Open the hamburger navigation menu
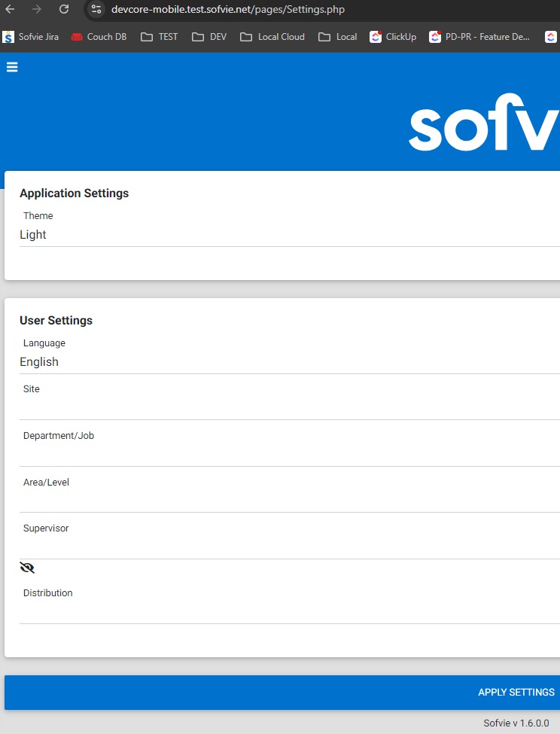 pyautogui.click(x=12, y=68)
